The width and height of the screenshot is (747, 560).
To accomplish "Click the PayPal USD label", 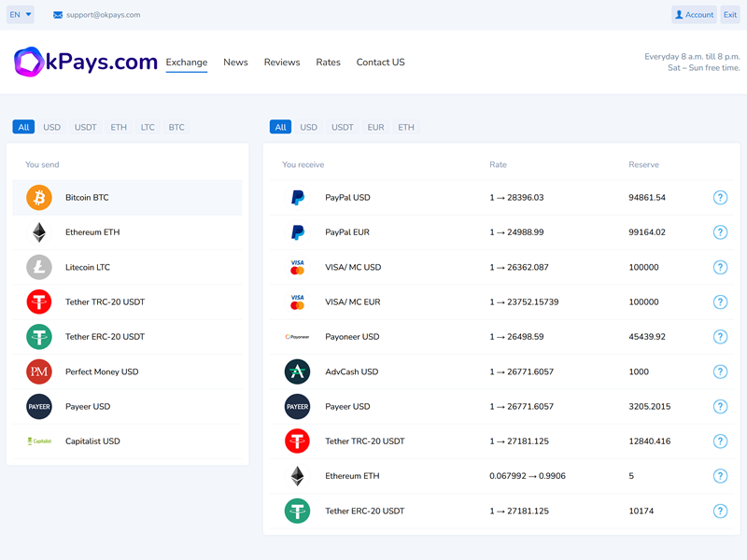I will click(x=347, y=198).
